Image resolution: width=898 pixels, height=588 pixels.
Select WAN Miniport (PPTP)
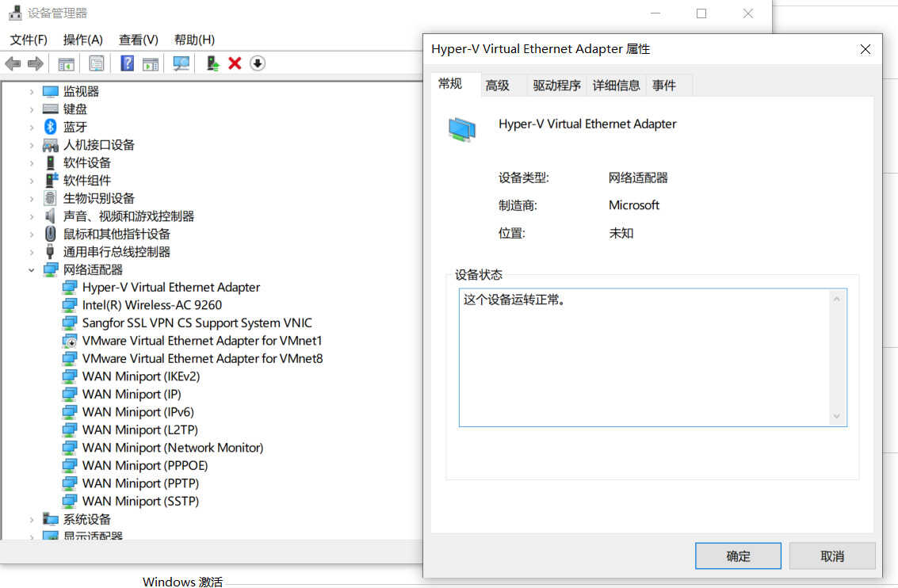tap(141, 483)
